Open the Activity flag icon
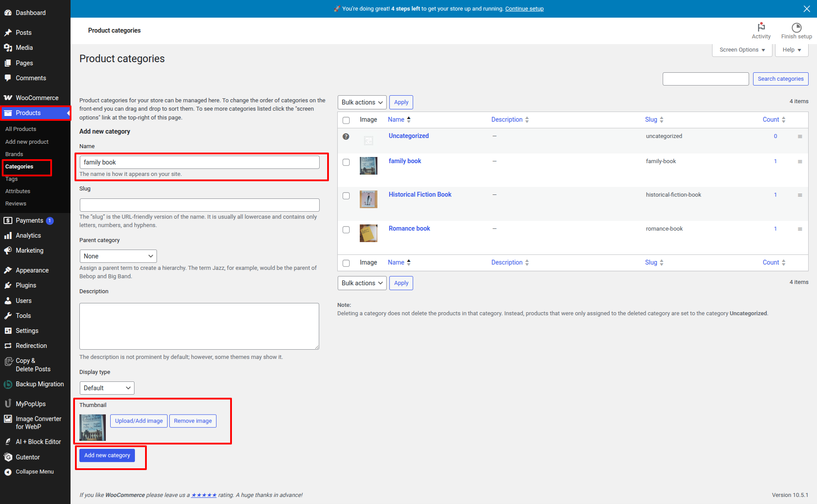The image size is (817, 504). click(x=761, y=27)
